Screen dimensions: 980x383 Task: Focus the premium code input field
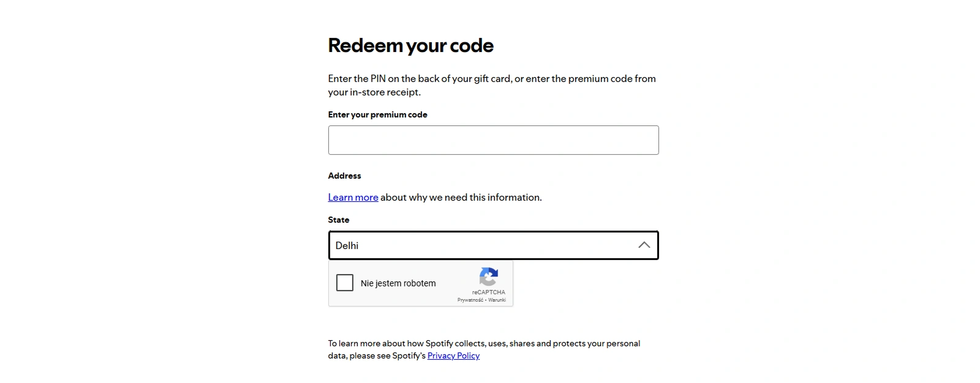[493, 140]
